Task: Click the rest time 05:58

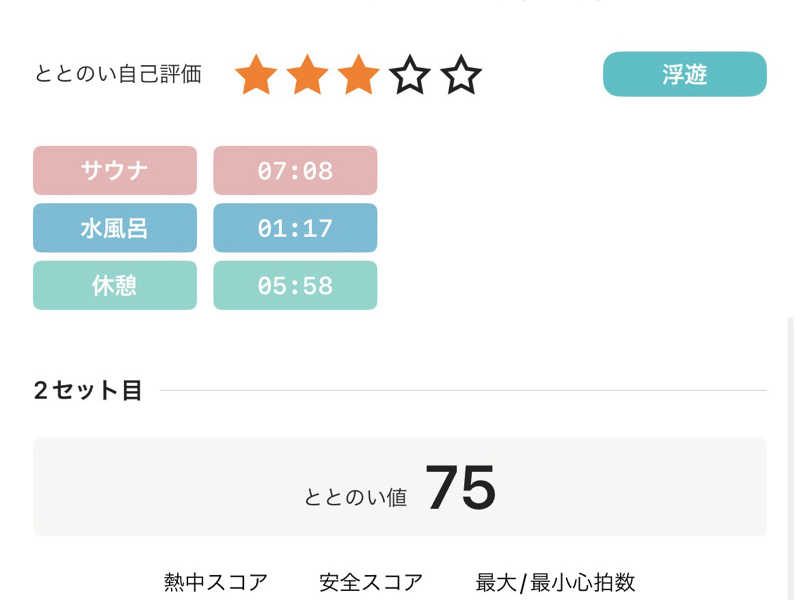Action: pos(295,285)
